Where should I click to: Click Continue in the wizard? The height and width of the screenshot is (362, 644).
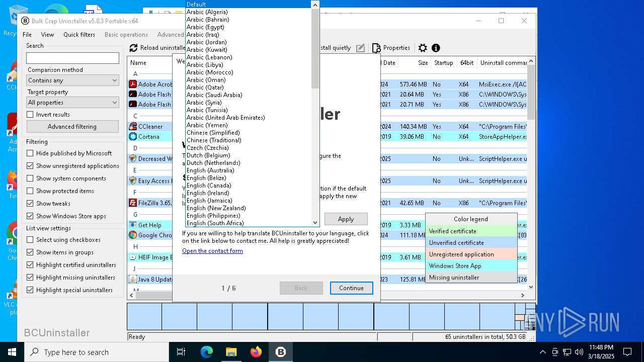click(x=351, y=288)
